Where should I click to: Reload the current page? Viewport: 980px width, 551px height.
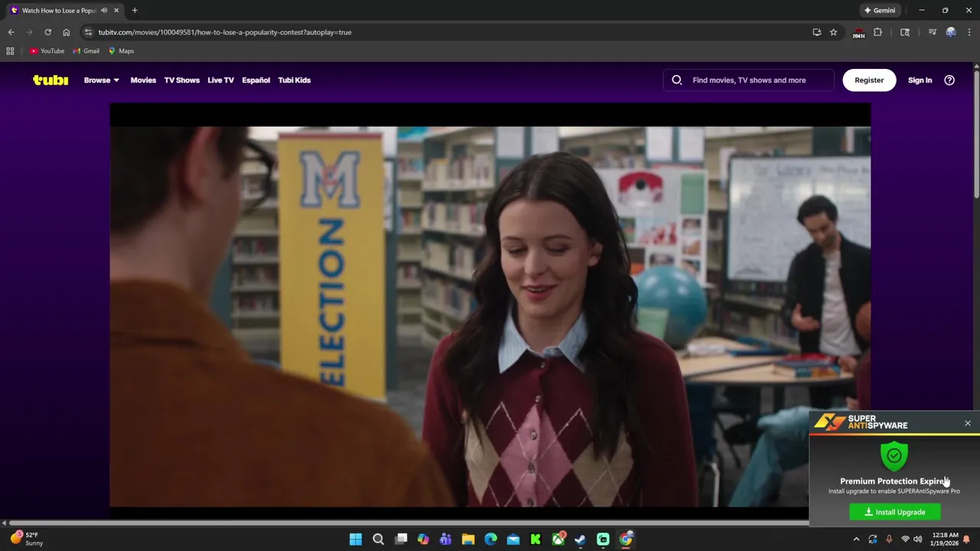(47, 32)
